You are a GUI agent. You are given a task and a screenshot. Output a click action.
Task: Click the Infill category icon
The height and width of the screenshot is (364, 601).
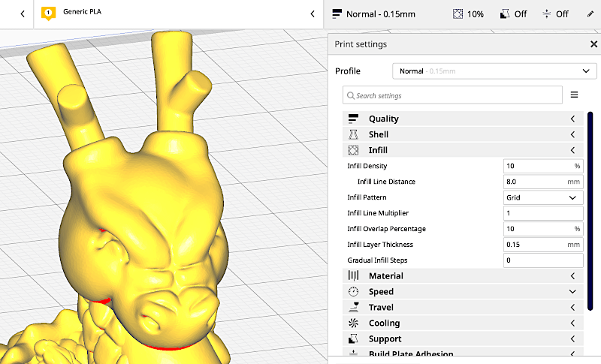353,150
